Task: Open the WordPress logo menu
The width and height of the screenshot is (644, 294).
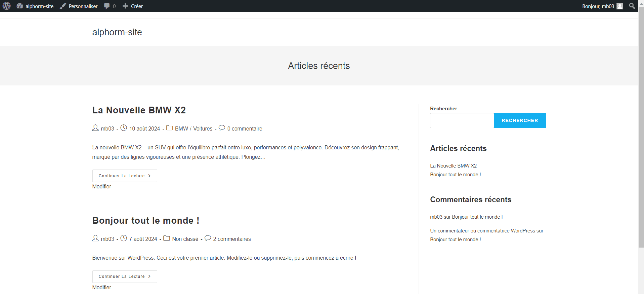Action: [x=7, y=6]
